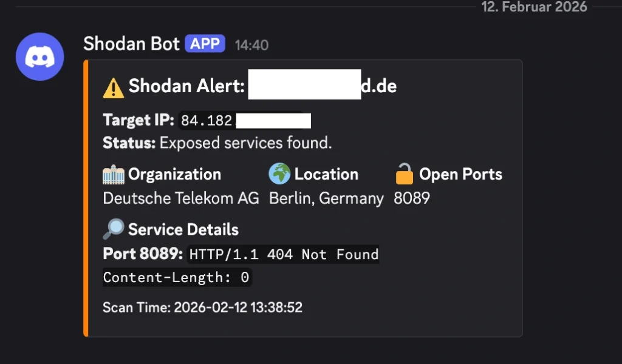Click the Scan Time footer text
The image size is (622, 364).
tap(202, 308)
